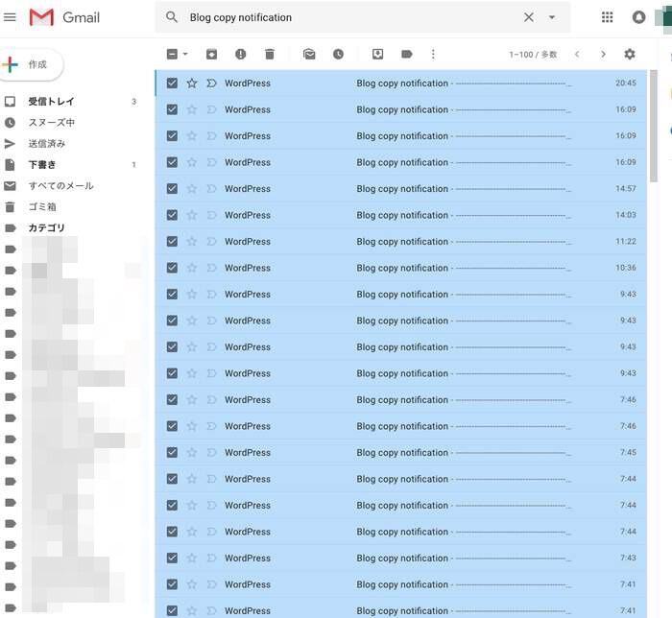Open the Google apps grid

pyautogui.click(x=607, y=17)
